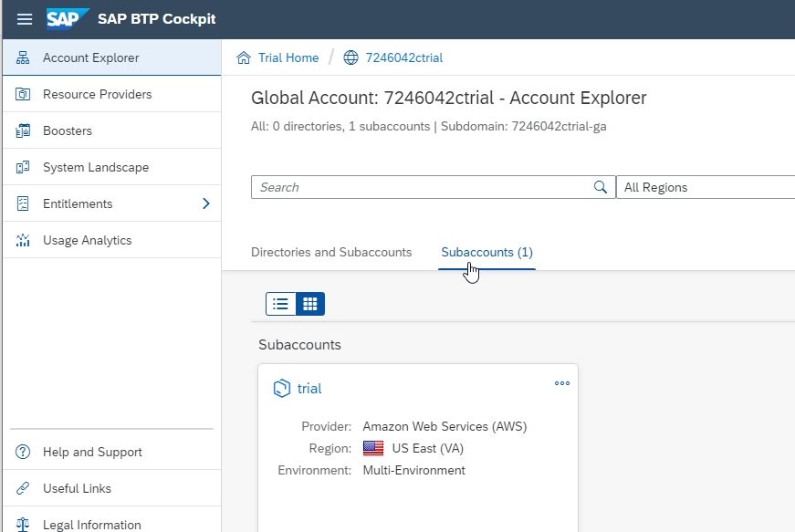The height and width of the screenshot is (532, 795).
Task: Click the Usage Analytics chart icon
Action: tap(23, 240)
